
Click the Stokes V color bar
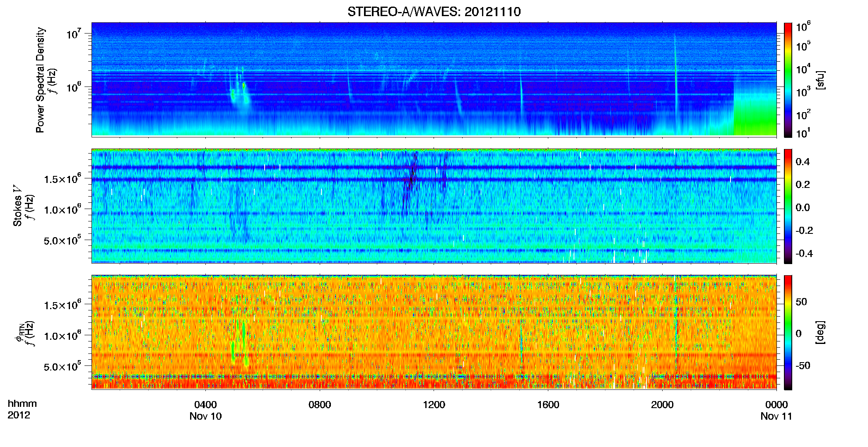788,206
